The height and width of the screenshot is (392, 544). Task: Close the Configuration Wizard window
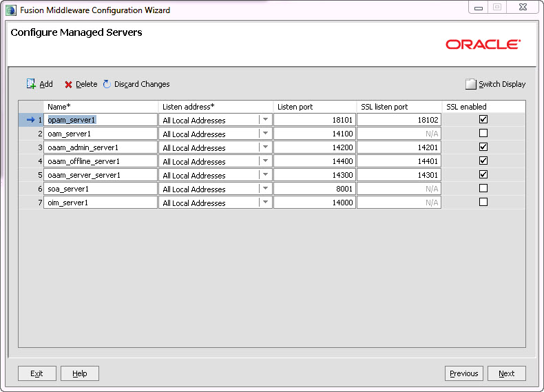point(523,8)
